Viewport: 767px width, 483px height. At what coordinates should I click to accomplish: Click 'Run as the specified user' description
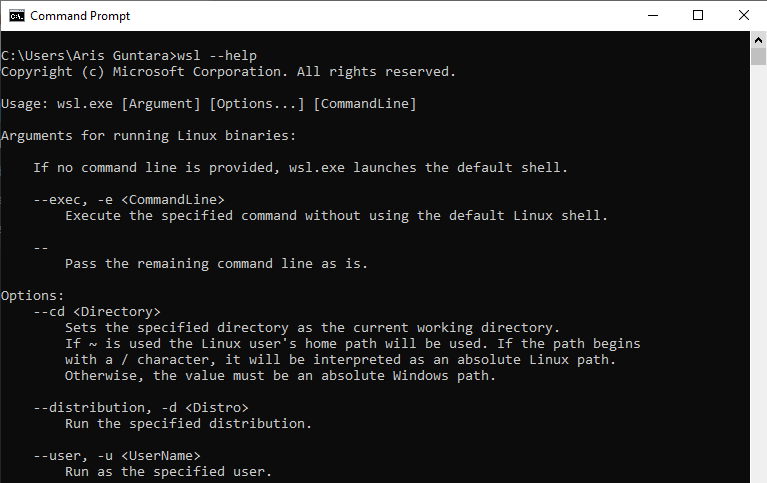[168, 472]
